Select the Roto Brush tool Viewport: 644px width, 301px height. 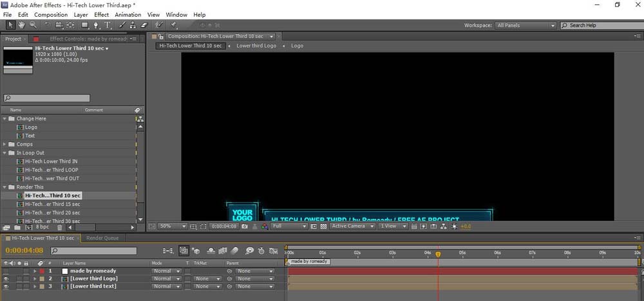pyautogui.click(x=159, y=25)
